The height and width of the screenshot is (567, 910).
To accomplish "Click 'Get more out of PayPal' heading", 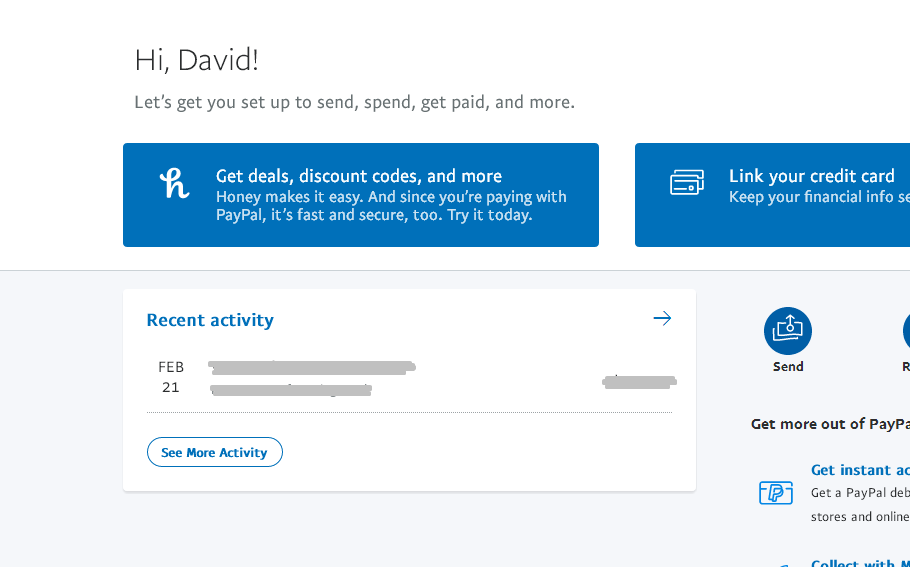I will point(829,424).
